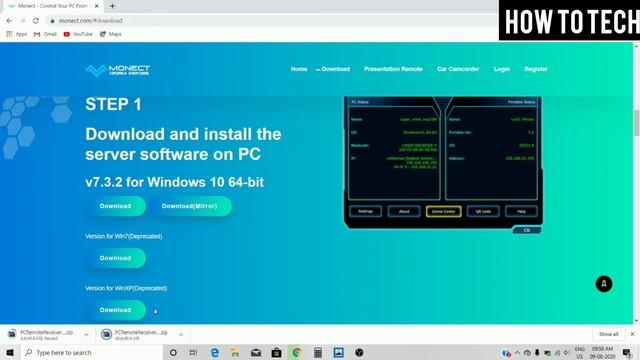This screenshot has width=640, height=360.
Task: Click the Type here to search box
Action: coord(91,352)
